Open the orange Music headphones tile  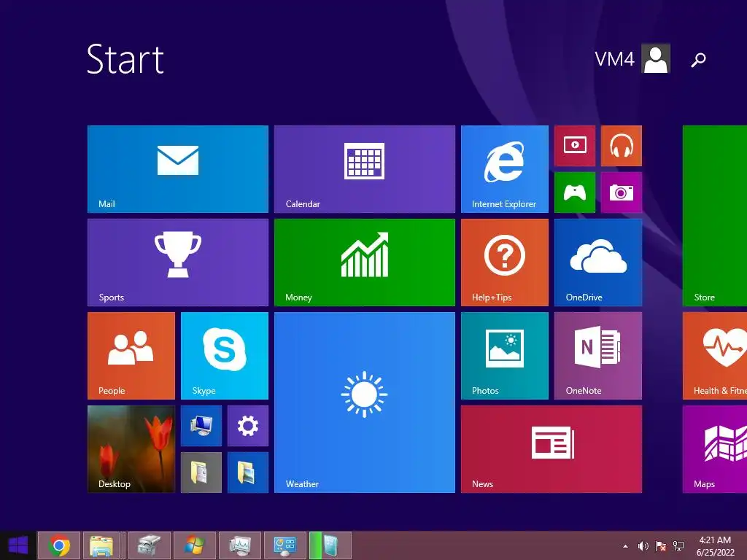point(622,146)
